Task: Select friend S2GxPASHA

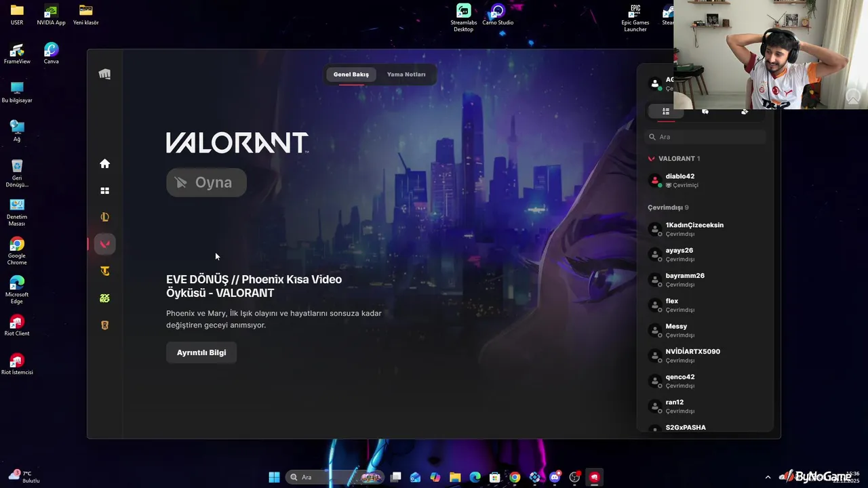Action: pos(705,428)
